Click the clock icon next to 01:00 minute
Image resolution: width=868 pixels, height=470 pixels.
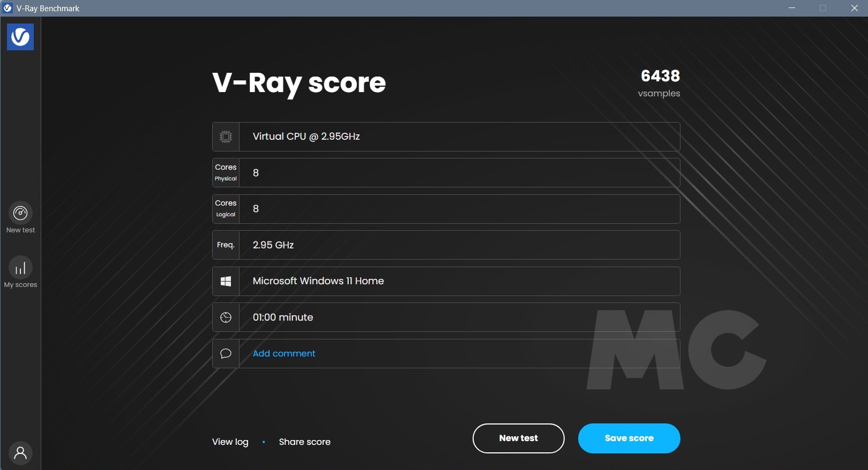pos(226,317)
